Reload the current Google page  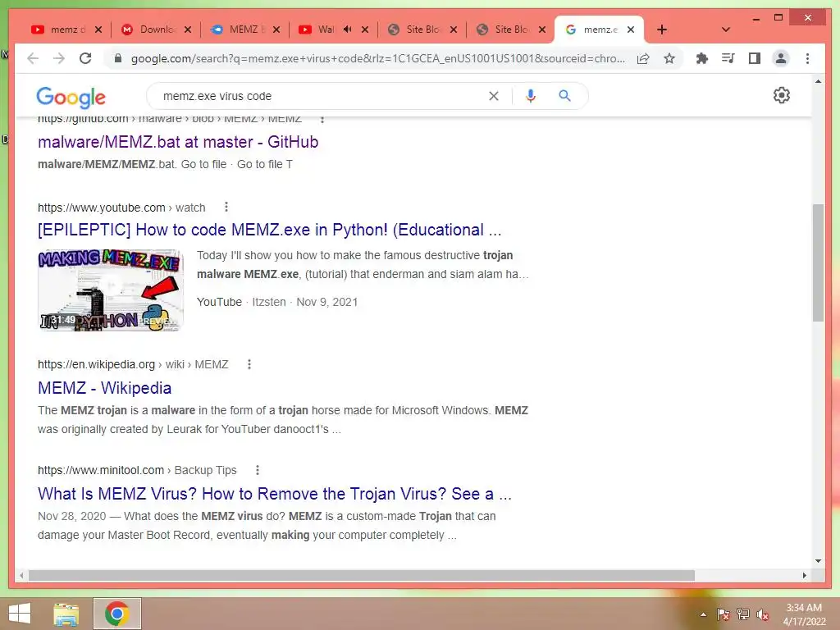coord(85,58)
